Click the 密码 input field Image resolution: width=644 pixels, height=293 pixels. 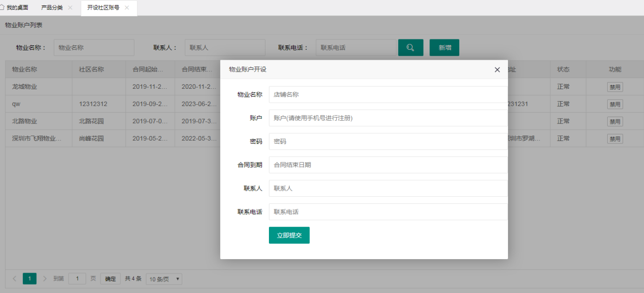387,142
